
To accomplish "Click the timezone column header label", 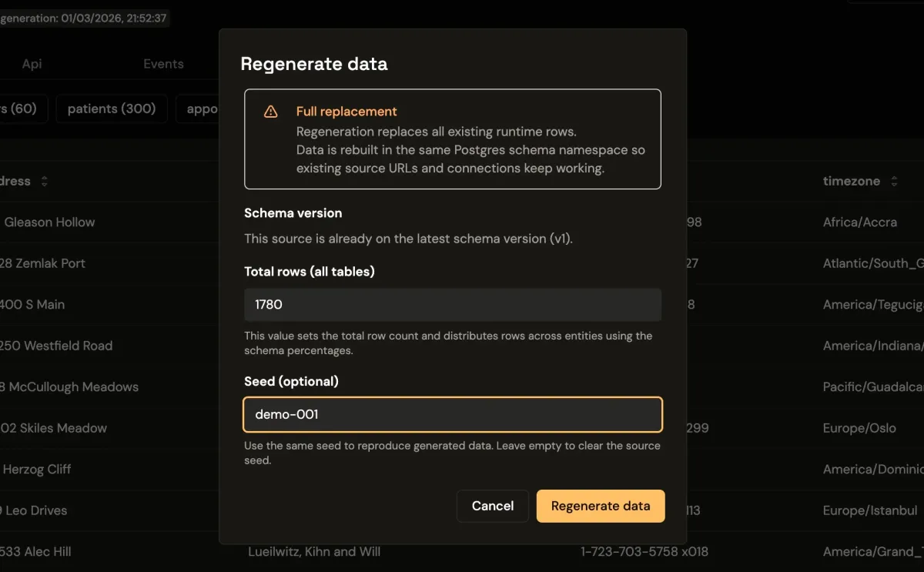I will point(851,182).
